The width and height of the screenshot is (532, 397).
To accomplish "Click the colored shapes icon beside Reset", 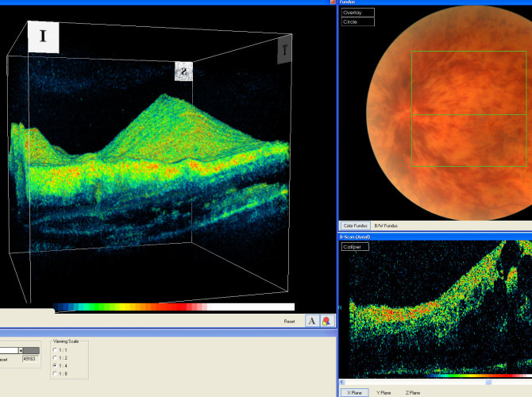I will [326, 321].
